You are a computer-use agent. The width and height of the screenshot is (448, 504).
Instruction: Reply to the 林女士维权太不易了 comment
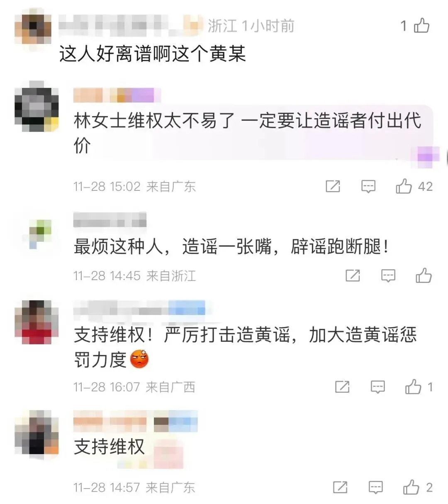tap(368, 187)
